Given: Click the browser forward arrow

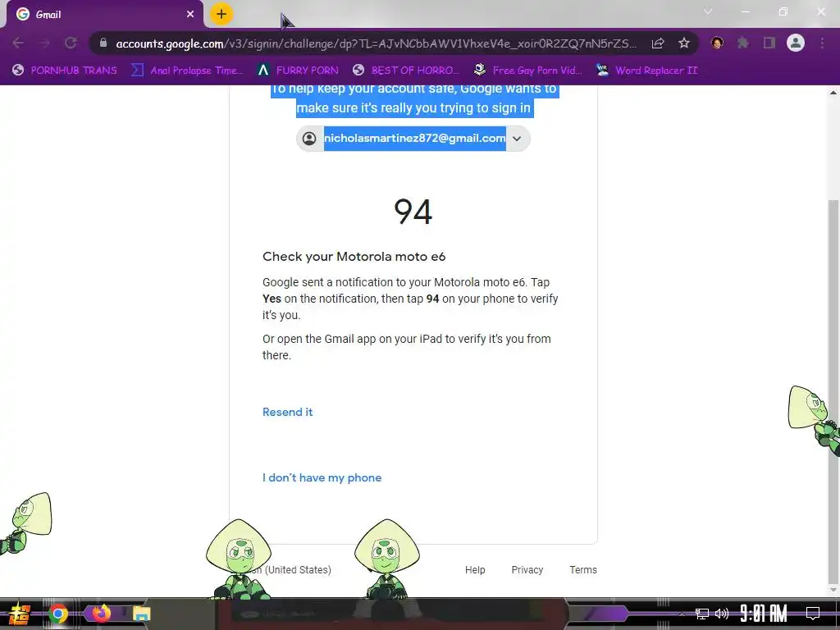Looking at the screenshot, I should pos(44,43).
